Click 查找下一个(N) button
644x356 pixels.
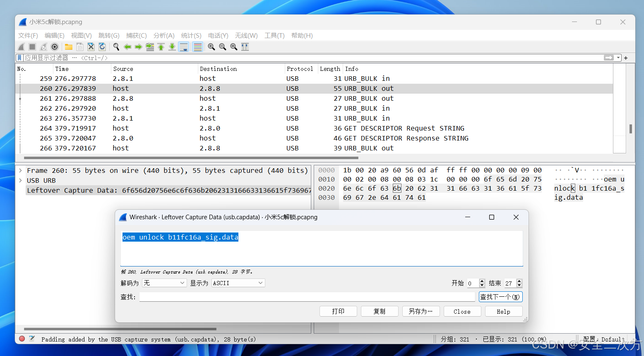pyautogui.click(x=501, y=297)
